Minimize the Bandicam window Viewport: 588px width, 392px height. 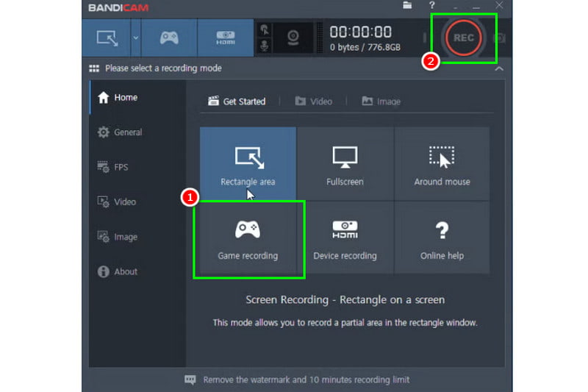pos(476,7)
